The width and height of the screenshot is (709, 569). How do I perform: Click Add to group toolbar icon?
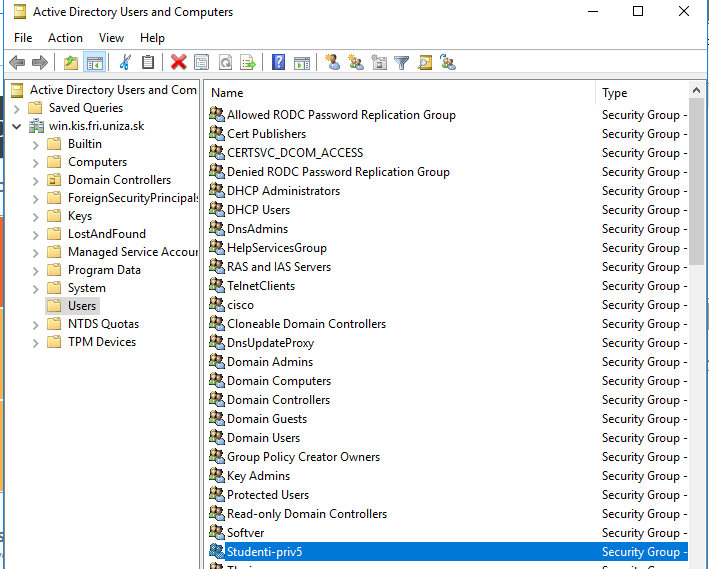[x=448, y=62]
